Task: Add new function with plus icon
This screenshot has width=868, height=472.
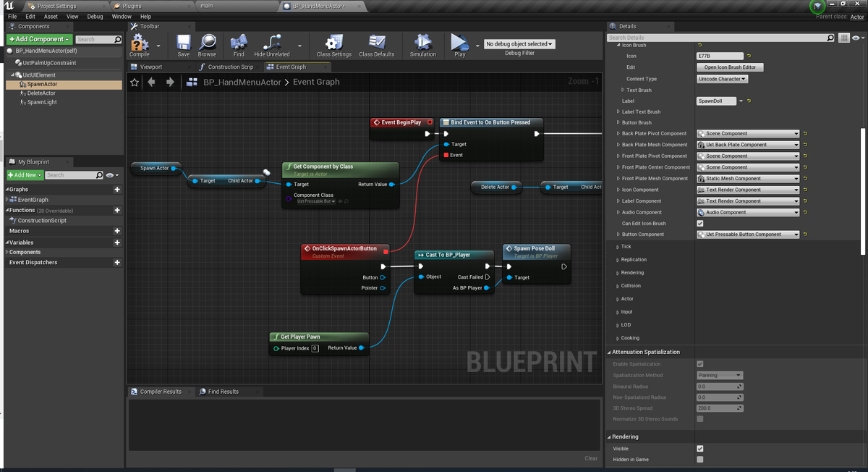Action: point(117,210)
